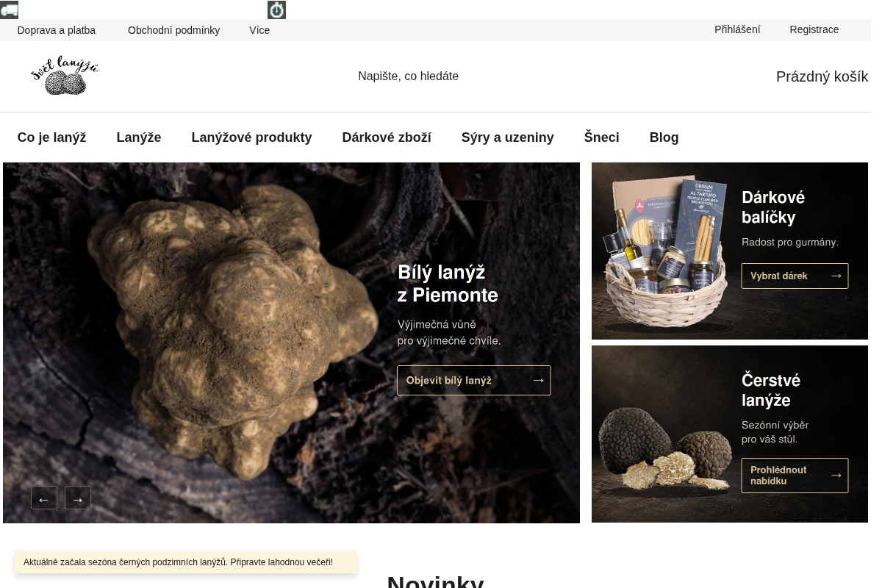Click Přihlášení to log in
This screenshot has height=588, width=882.
pyautogui.click(x=737, y=29)
